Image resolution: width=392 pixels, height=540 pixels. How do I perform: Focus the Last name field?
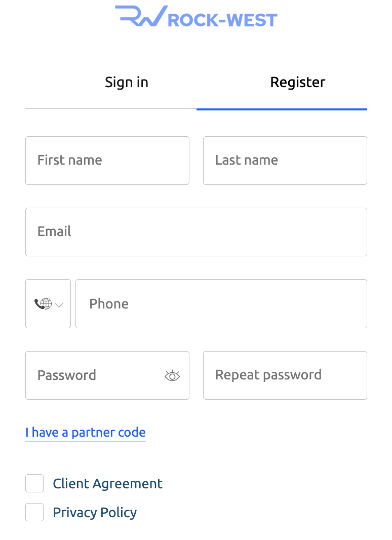click(x=285, y=161)
